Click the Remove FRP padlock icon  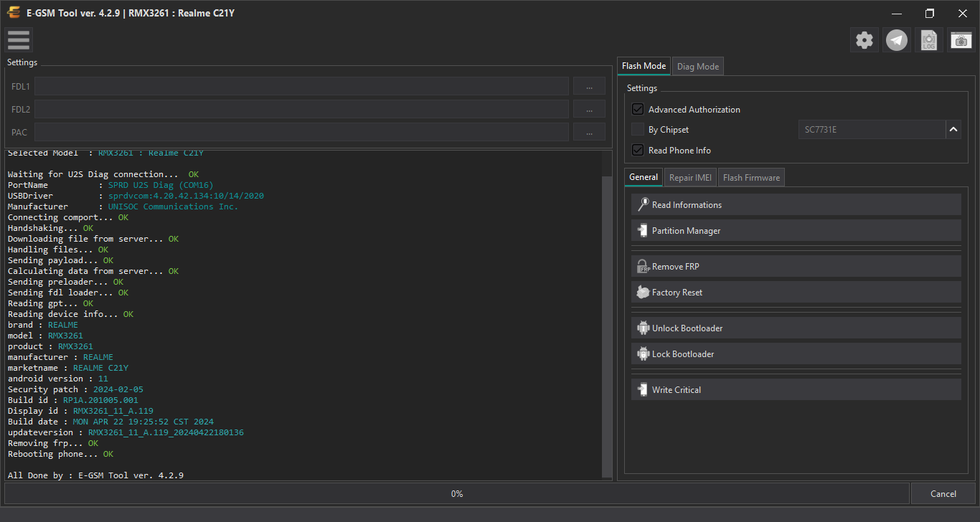pyautogui.click(x=643, y=266)
